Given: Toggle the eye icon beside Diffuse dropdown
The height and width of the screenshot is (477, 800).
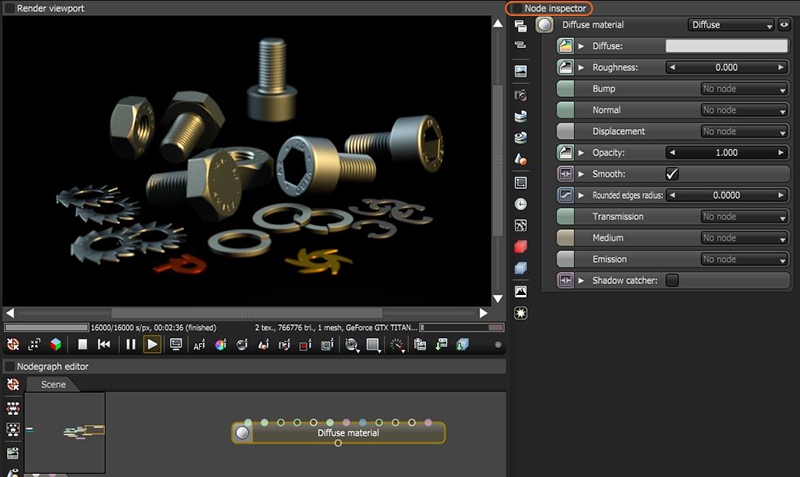Looking at the screenshot, I should [784, 25].
